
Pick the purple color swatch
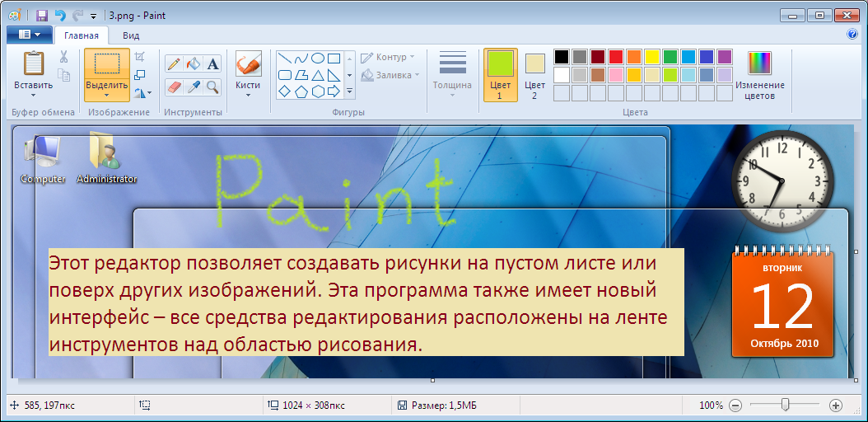pos(725,57)
